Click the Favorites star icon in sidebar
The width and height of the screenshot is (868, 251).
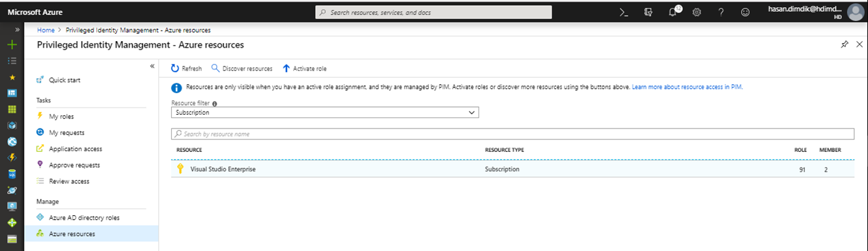[x=12, y=77]
